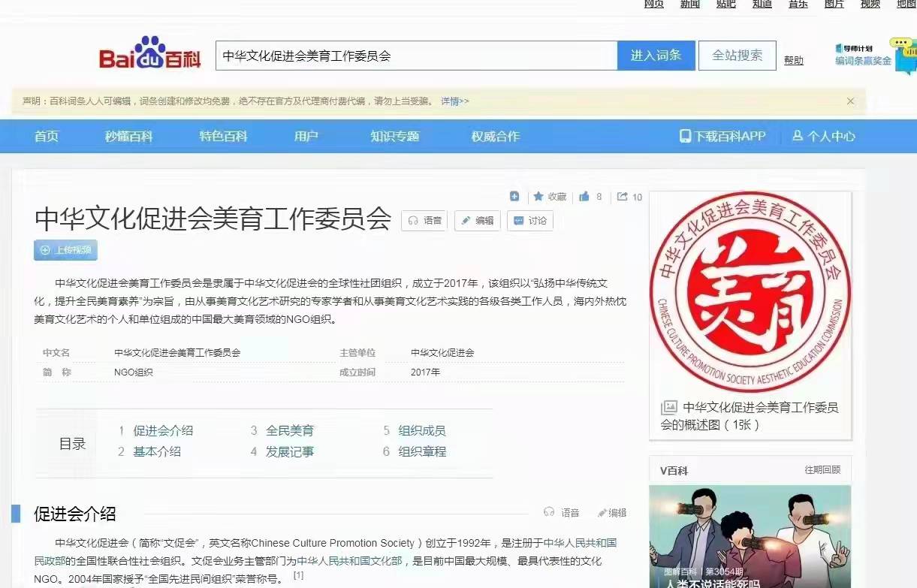The image size is (917, 588).
Task: Open the 帮助 help link
Action: tap(794, 61)
